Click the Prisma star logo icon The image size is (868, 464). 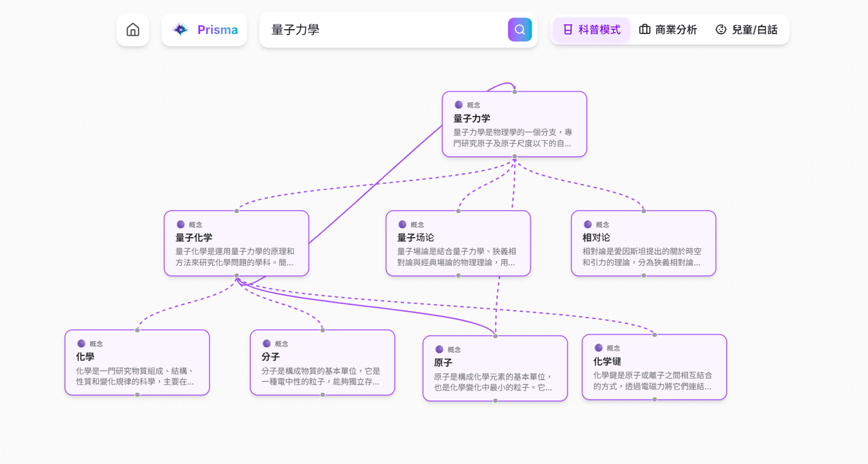[x=180, y=30]
